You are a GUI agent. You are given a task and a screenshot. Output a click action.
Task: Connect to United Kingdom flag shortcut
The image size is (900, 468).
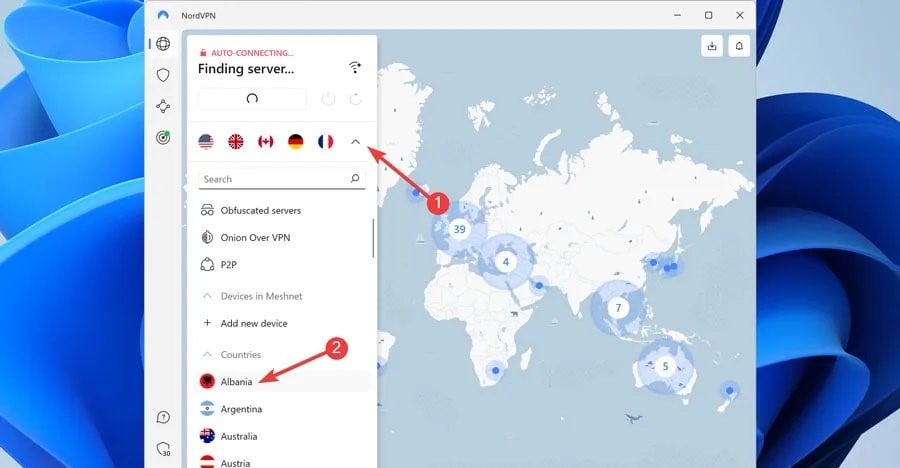[236, 141]
